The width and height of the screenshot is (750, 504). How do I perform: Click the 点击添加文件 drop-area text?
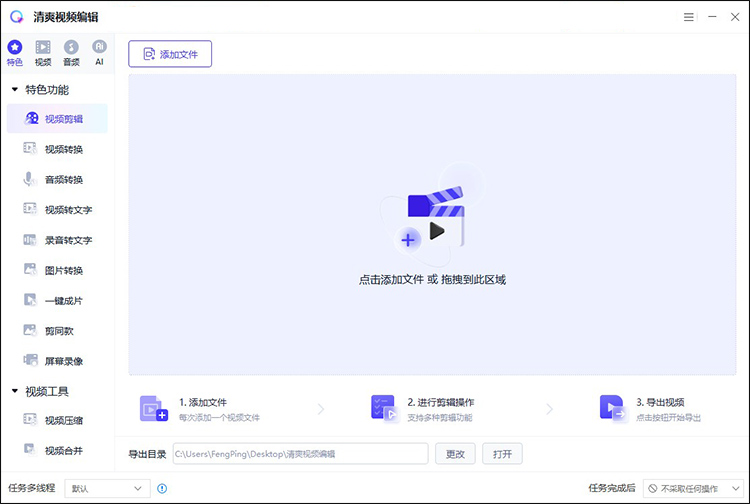pyautogui.click(x=432, y=280)
